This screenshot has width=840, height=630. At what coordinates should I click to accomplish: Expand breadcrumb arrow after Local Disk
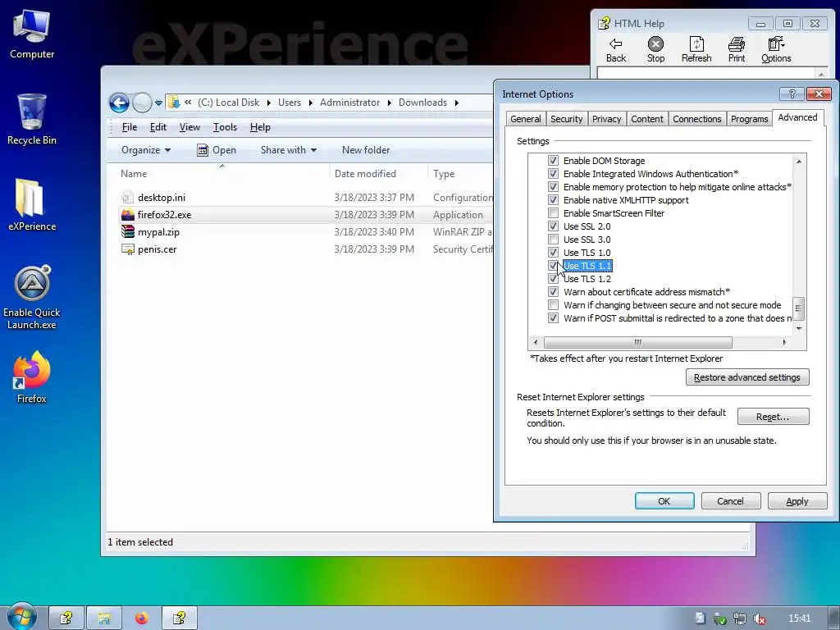click(269, 103)
